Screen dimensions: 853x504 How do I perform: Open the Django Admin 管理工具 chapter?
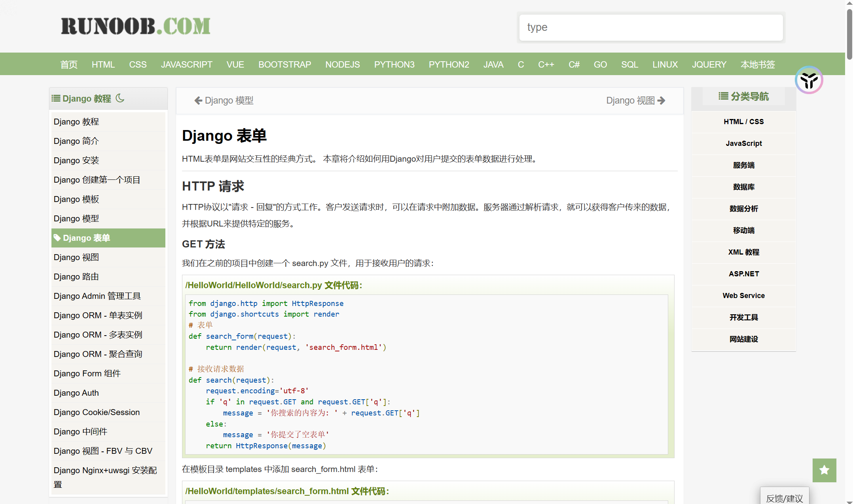(97, 296)
